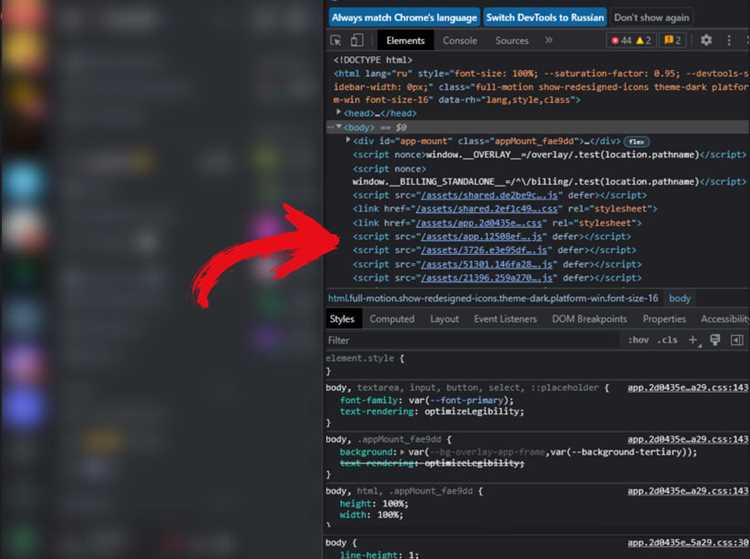Open /assets/app.12508ef js link

pos(482,237)
